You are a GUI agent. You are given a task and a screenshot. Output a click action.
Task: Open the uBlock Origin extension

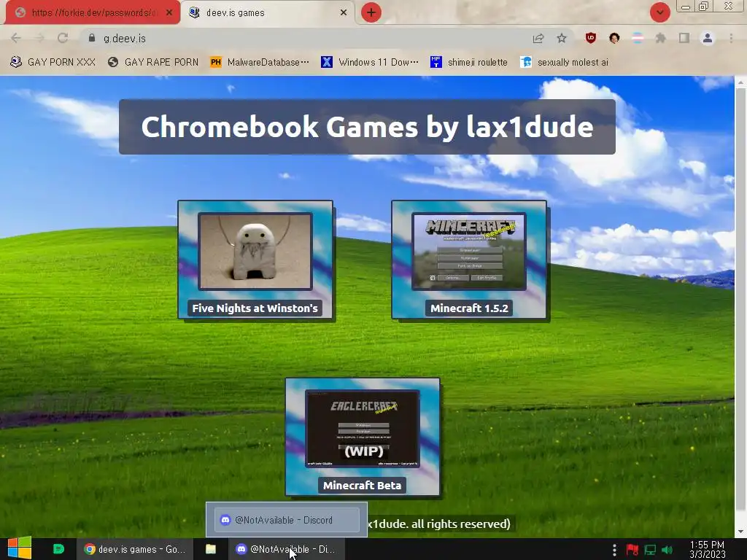point(591,38)
